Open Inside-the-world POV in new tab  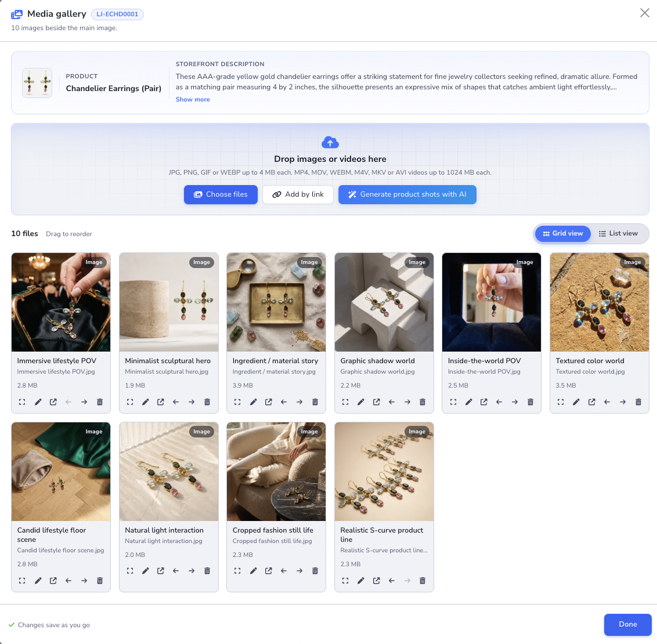pyautogui.click(x=484, y=402)
